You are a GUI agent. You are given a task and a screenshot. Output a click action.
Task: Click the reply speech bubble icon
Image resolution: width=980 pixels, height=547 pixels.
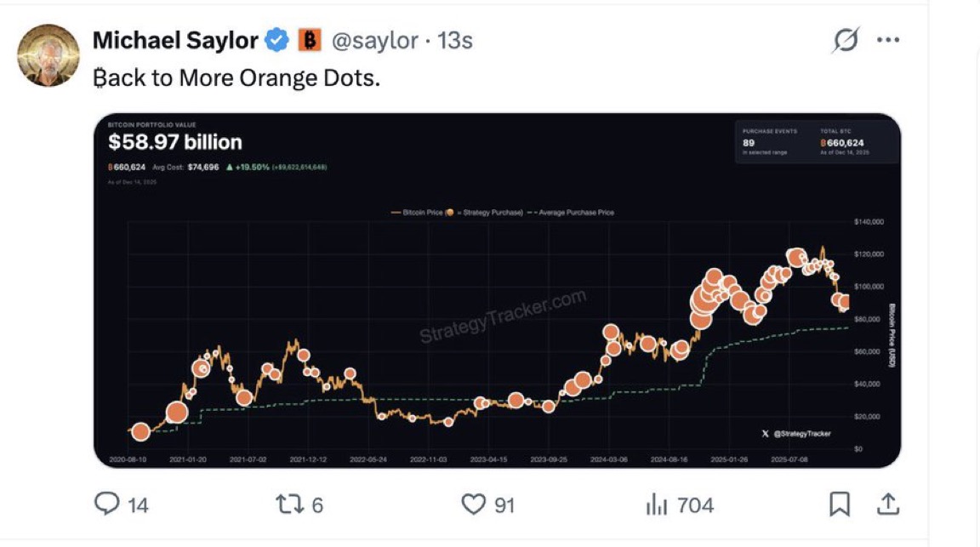pyautogui.click(x=107, y=504)
